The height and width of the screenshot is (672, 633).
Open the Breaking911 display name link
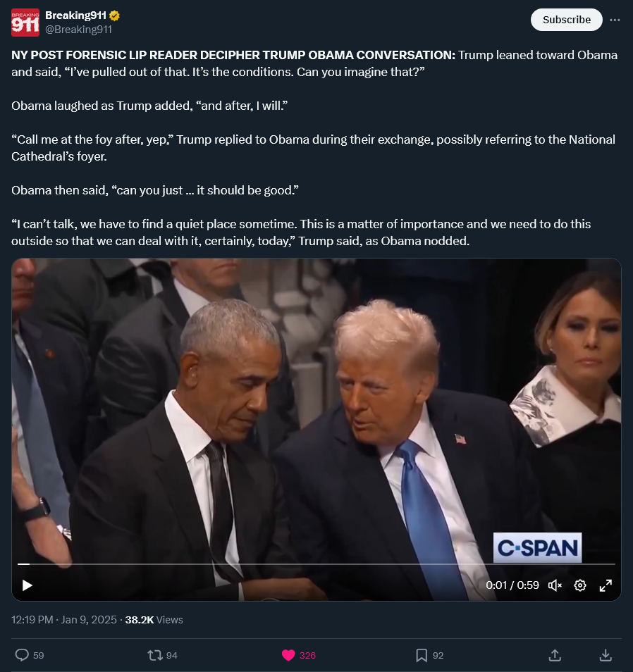tap(75, 15)
